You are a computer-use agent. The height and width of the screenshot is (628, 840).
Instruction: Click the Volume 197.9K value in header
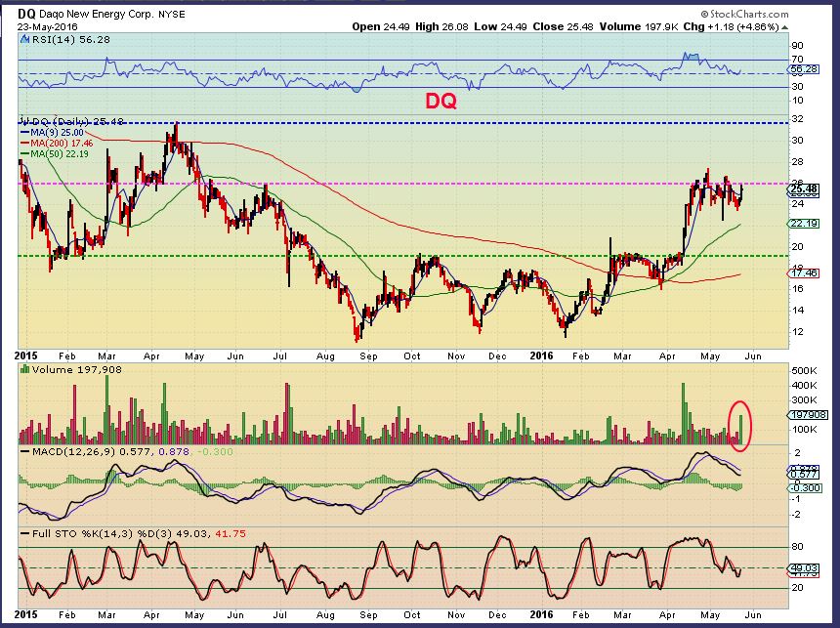tap(639, 26)
